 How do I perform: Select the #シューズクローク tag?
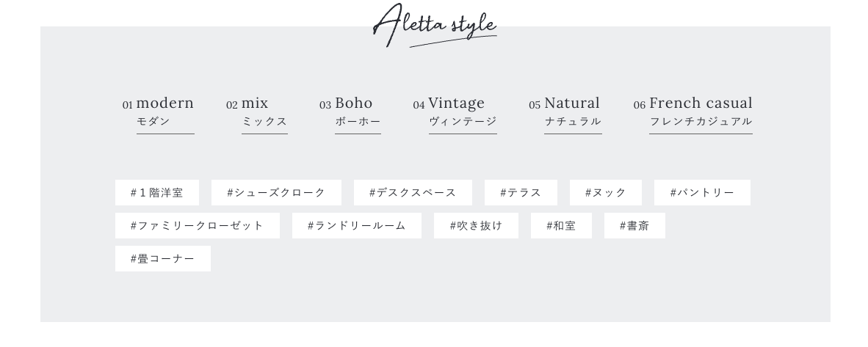276,193
